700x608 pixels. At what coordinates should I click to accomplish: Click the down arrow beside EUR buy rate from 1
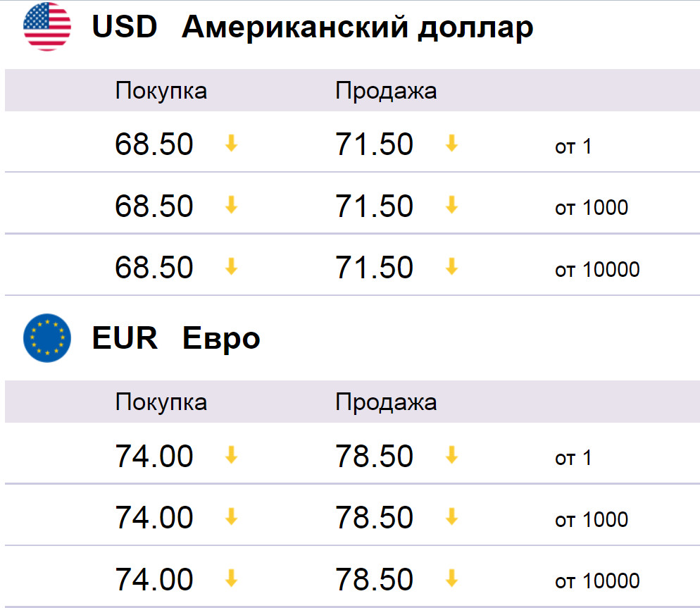(231, 456)
